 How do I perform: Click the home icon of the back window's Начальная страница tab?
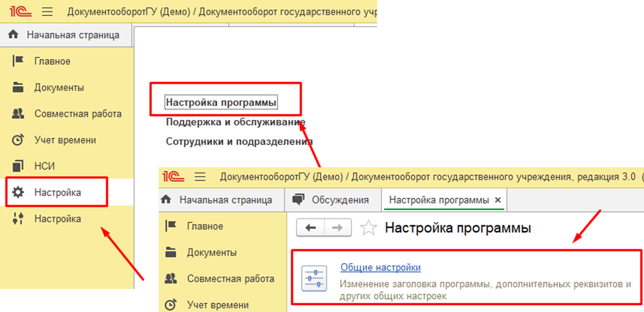pyautogui.click(x=13, y=35)
